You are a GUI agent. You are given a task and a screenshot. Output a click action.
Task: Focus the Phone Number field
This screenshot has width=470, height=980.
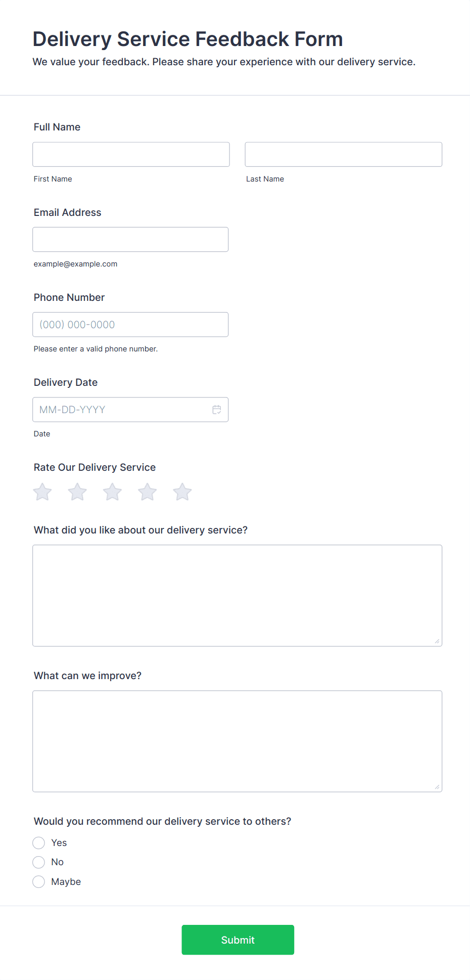(130, 325)
